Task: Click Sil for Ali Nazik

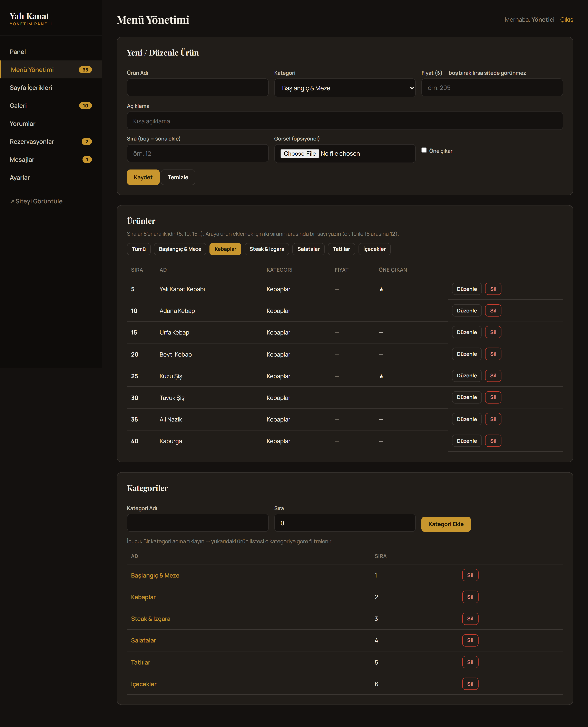Action: coord(493,419)
